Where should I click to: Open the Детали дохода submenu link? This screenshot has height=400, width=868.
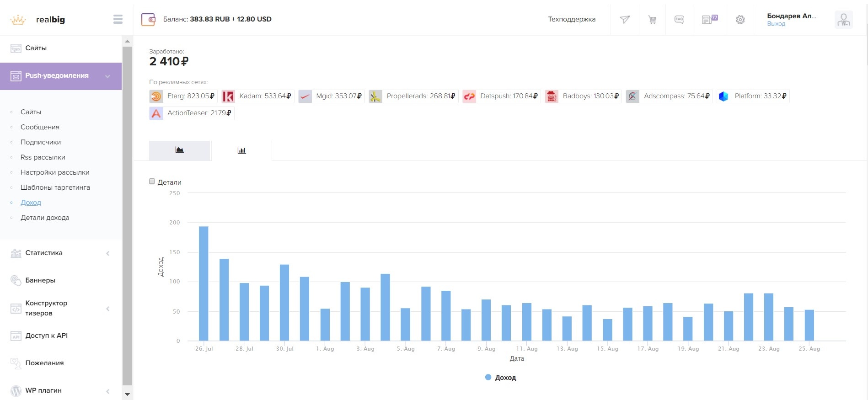(45, 218)
